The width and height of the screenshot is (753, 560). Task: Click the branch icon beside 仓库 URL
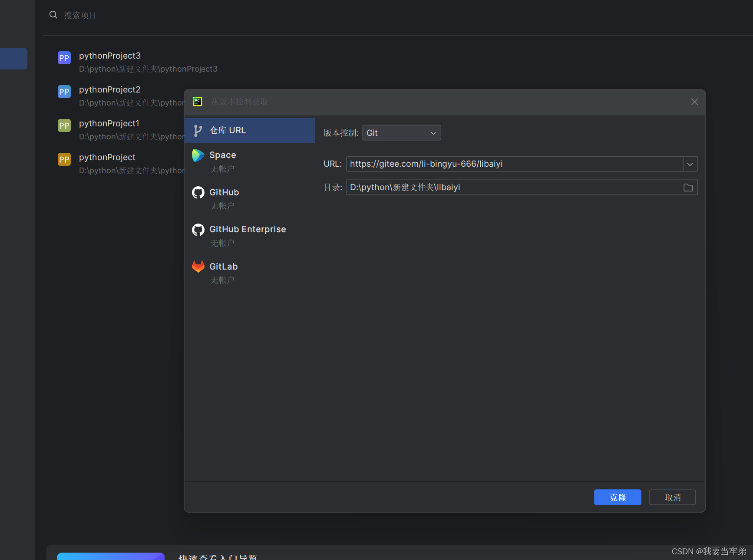(x=198, y=131)
